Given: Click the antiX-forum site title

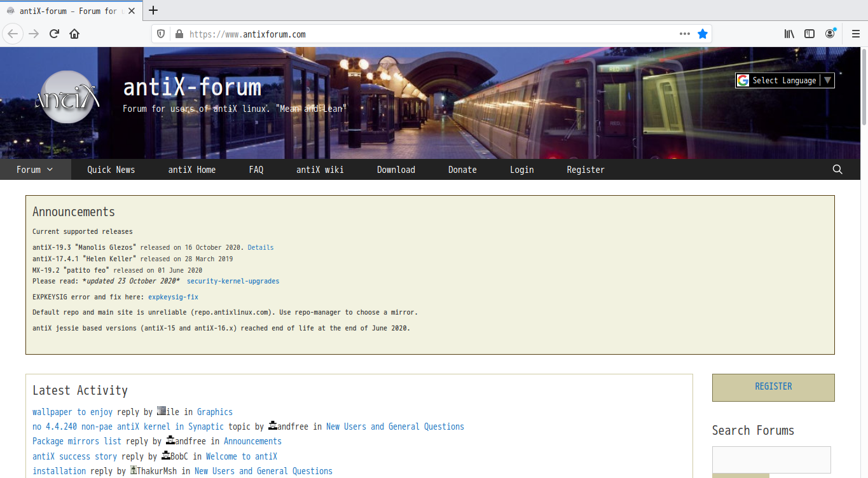Looking at the screenshot, I should point(192,86).
